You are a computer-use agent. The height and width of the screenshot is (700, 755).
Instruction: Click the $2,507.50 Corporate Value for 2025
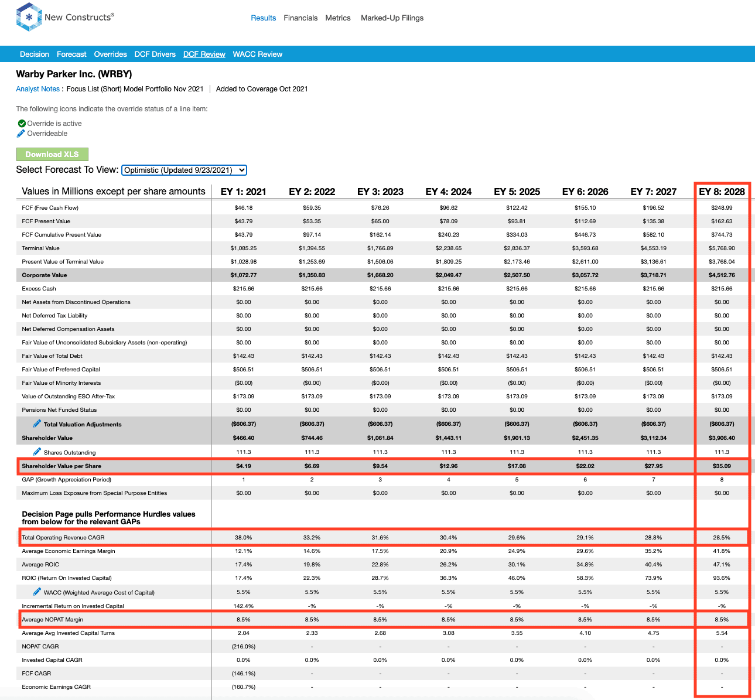click(517, 275)
